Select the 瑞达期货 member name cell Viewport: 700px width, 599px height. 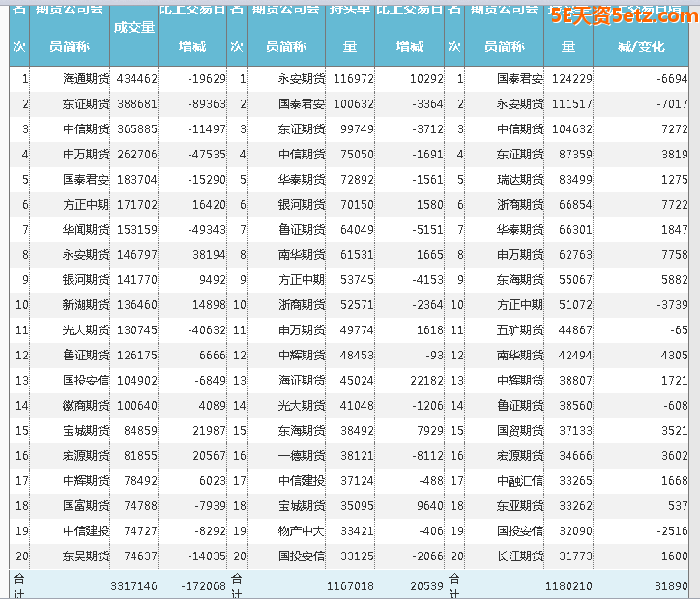520,180
